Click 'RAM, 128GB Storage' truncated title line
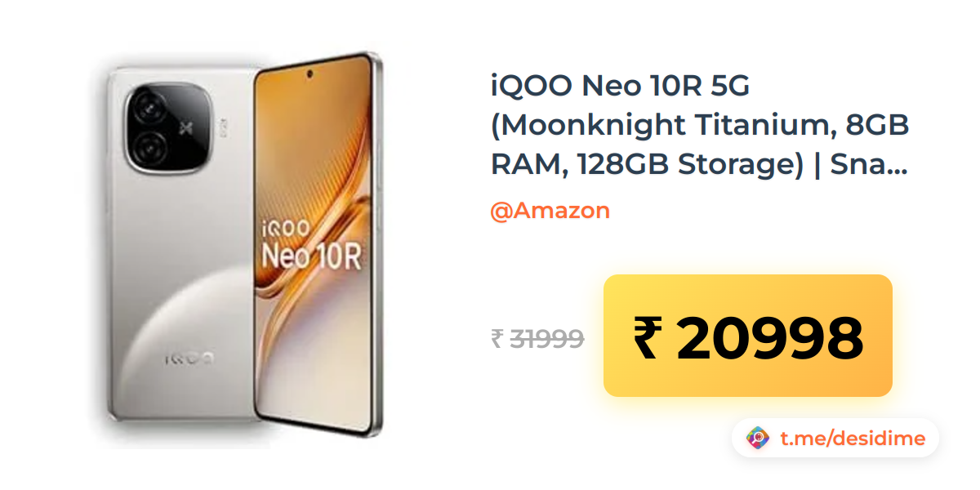 (698, 166)
